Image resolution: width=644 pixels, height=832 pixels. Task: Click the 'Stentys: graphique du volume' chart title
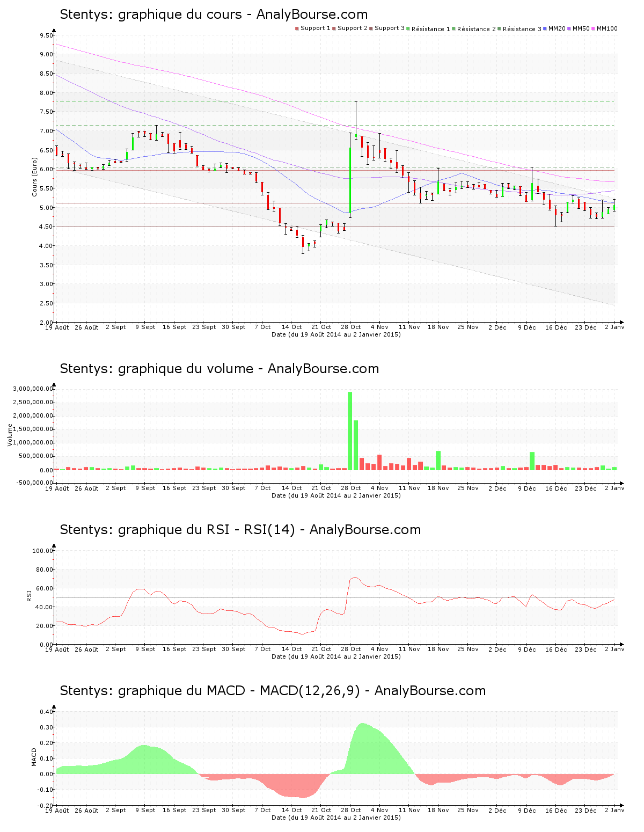point(219,369)
